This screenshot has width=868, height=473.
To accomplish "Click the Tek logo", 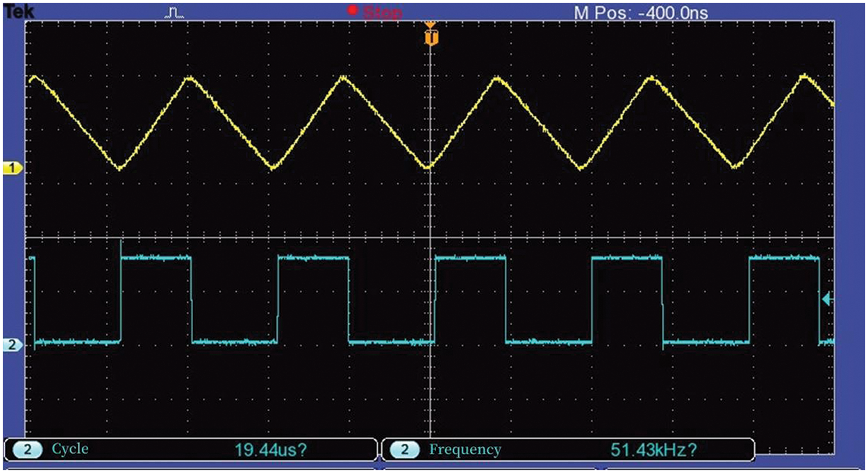I will coord(15,11).
